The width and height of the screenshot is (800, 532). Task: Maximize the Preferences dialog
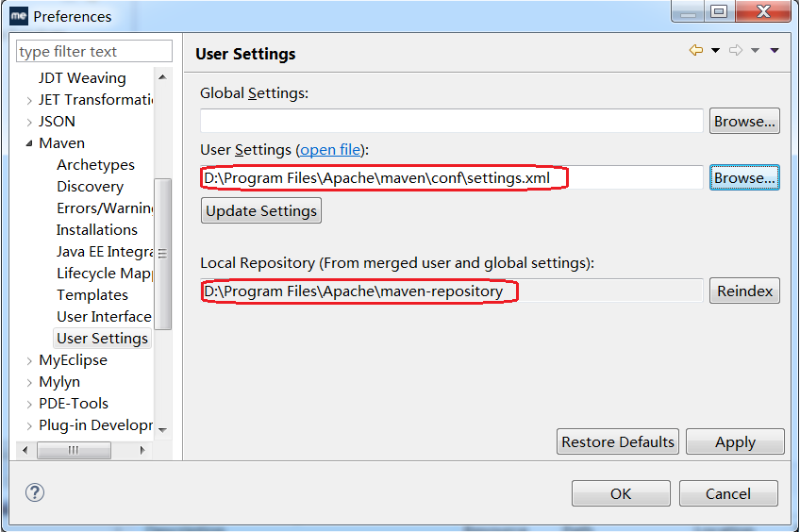[x=719, y=11]
